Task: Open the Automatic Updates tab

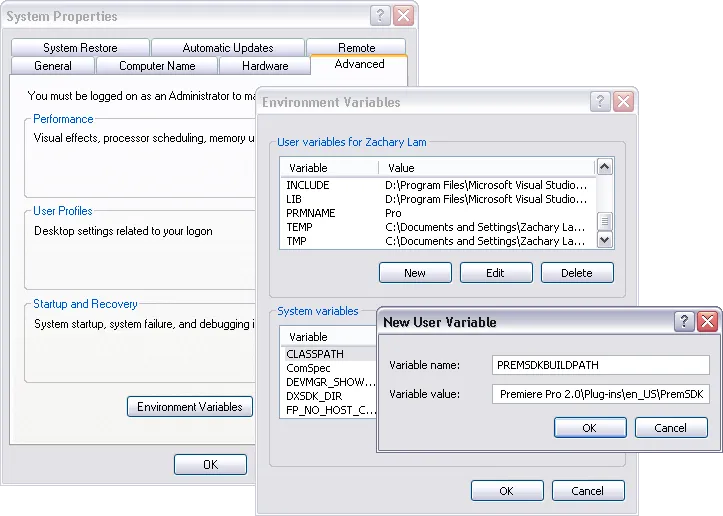Action: click(x=228, y=48)
